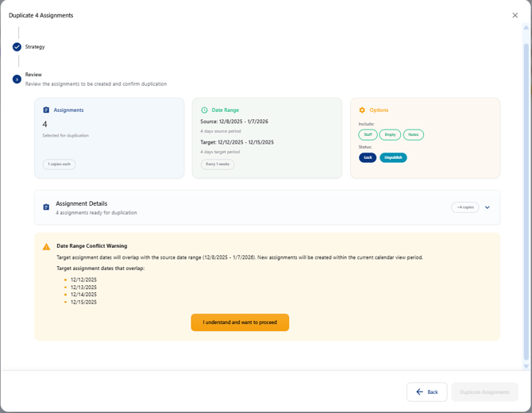Image resolution: width=532 pixels, height=413 pixels.
Task: Click the orange warning triangle icon
Action: click(x=46, y=247)
